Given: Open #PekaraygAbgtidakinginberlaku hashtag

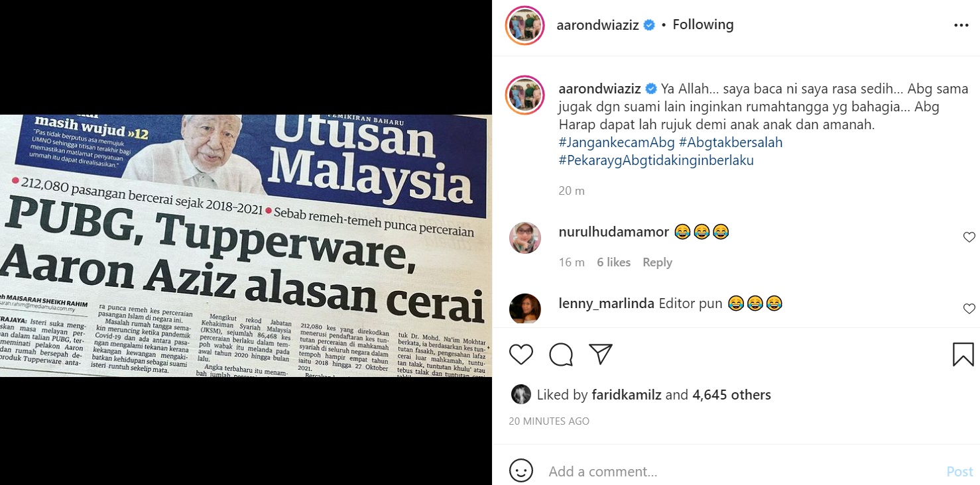Looking at the screenshot, I should [656, 160].
